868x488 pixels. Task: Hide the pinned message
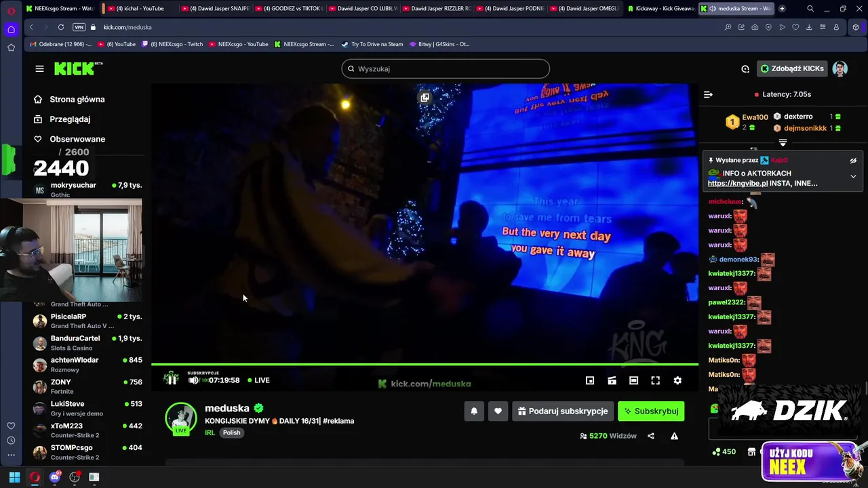tap(853, 161)
